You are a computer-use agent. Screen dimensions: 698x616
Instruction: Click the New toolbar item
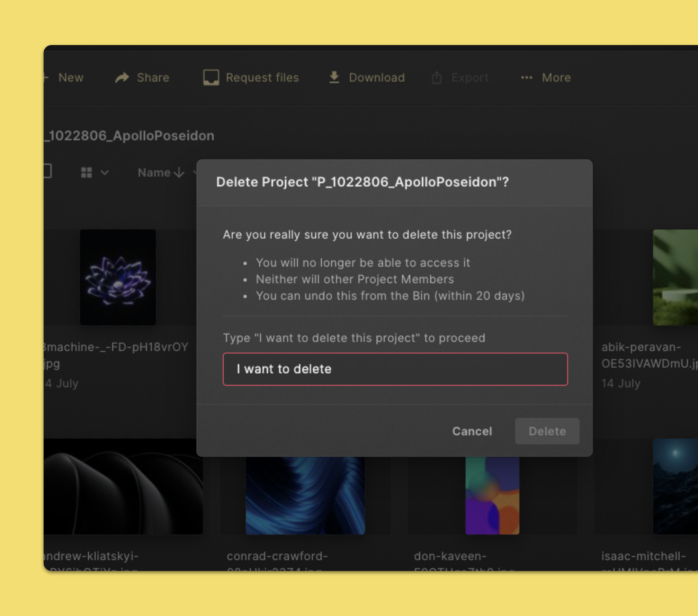64,77
